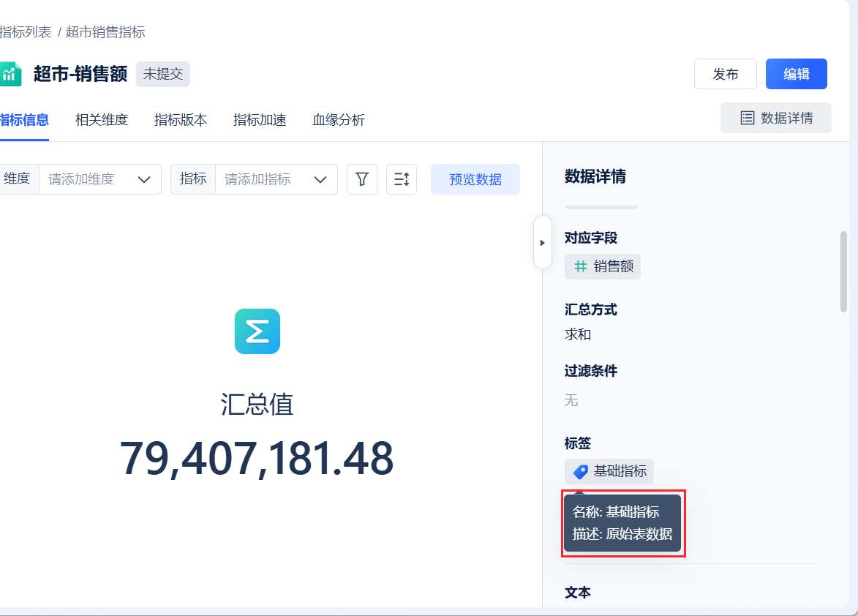The image size is (858, 616).
Task: Click the 汇总值 label
Action: (257, 405)
